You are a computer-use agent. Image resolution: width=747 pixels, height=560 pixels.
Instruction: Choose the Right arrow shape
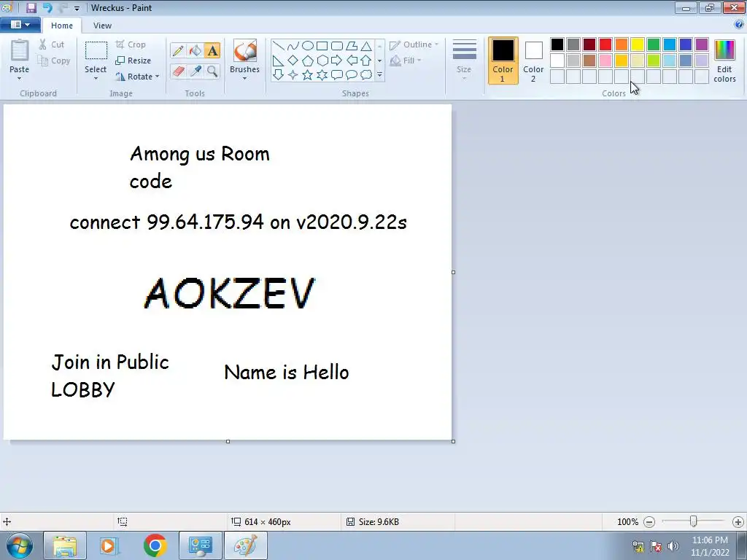(337, 61)
